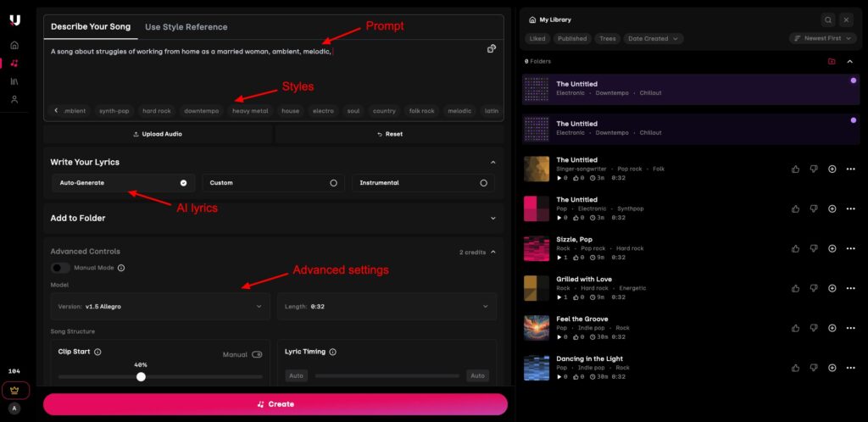Image resolution: width=868 pixels, height=422 pixels.
Task: Add the country style tag
Action: click(x=384, y=111)
